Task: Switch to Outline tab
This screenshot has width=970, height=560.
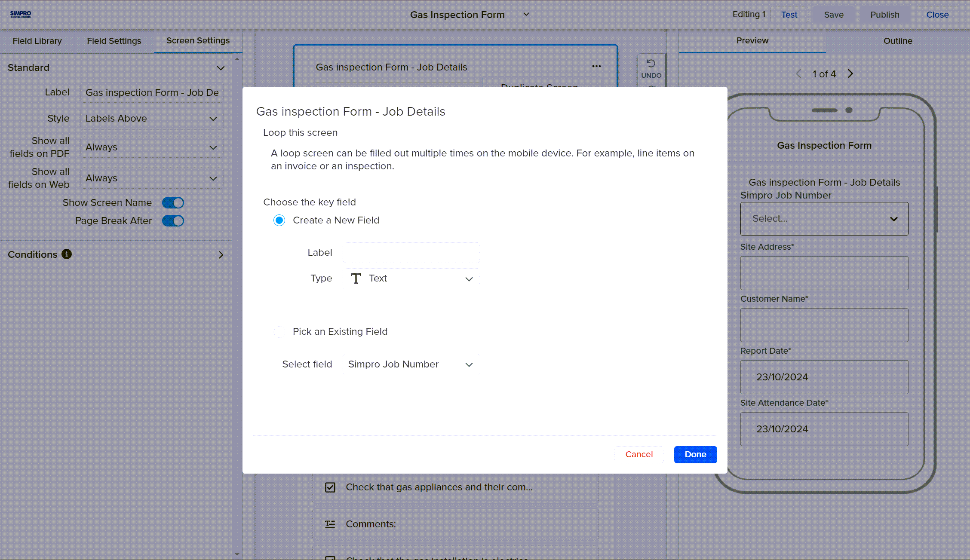Action: (x=898, y=41)
